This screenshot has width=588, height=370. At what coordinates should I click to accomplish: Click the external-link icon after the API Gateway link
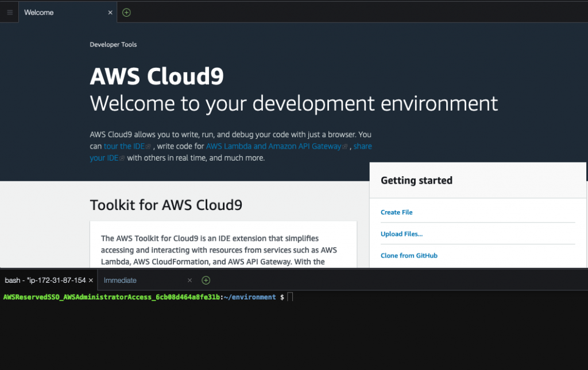tap(345, 146)
